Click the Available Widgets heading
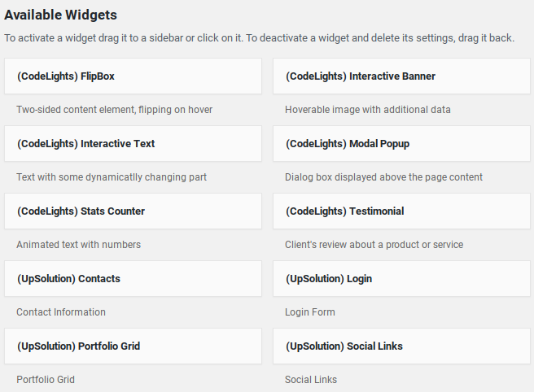Screen dimensions: 534x392 tap(60, 15)
